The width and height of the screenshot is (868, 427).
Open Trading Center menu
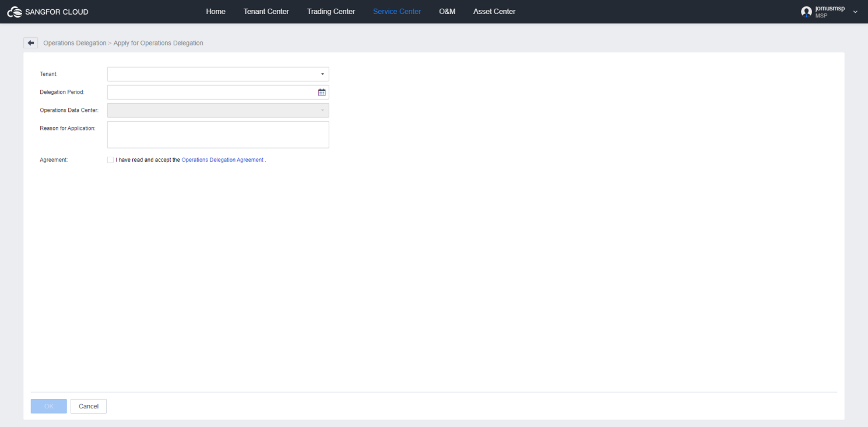[x=331, y=12]
